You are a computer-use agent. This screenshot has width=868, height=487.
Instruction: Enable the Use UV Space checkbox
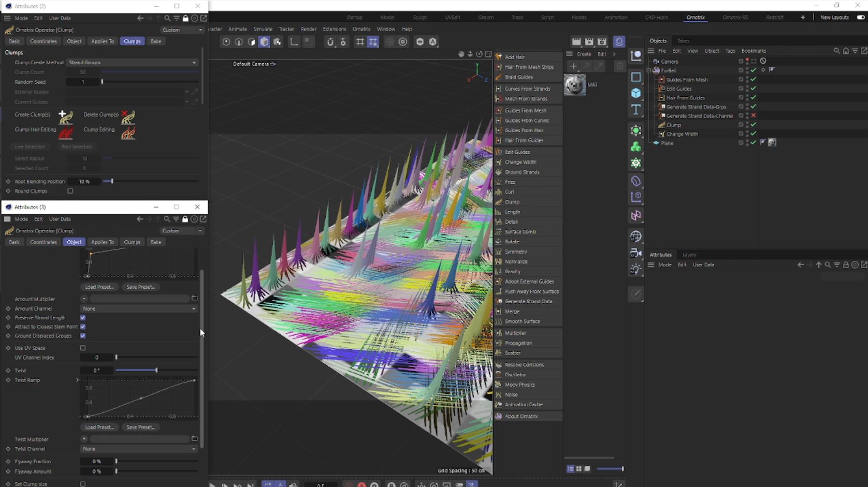tap(83, 348)
